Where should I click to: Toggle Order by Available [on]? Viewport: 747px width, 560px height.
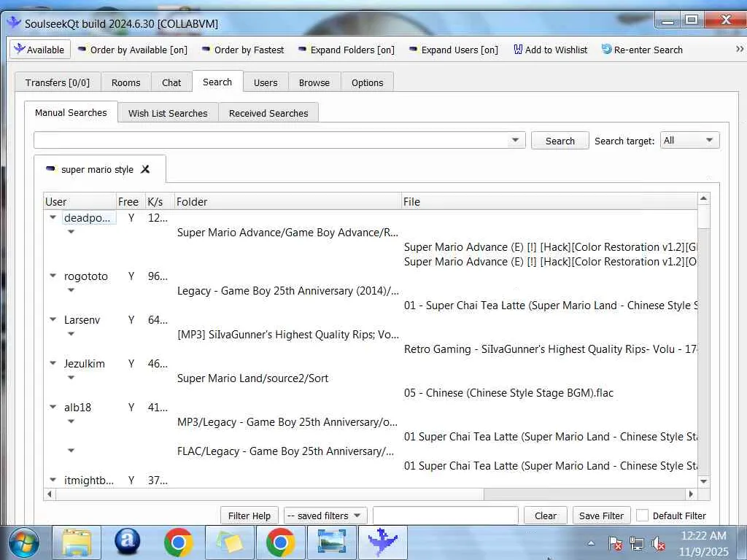[x=133, y=50]
